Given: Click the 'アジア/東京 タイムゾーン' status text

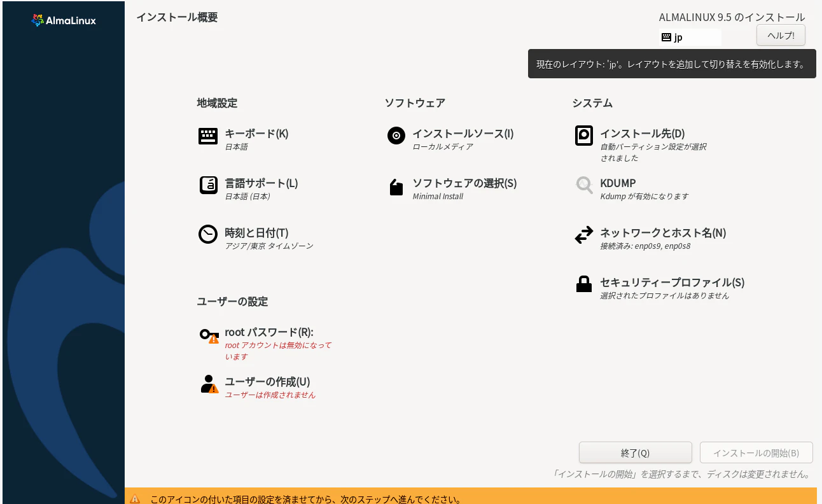Looking at the screenshot, I should (269, 246).
